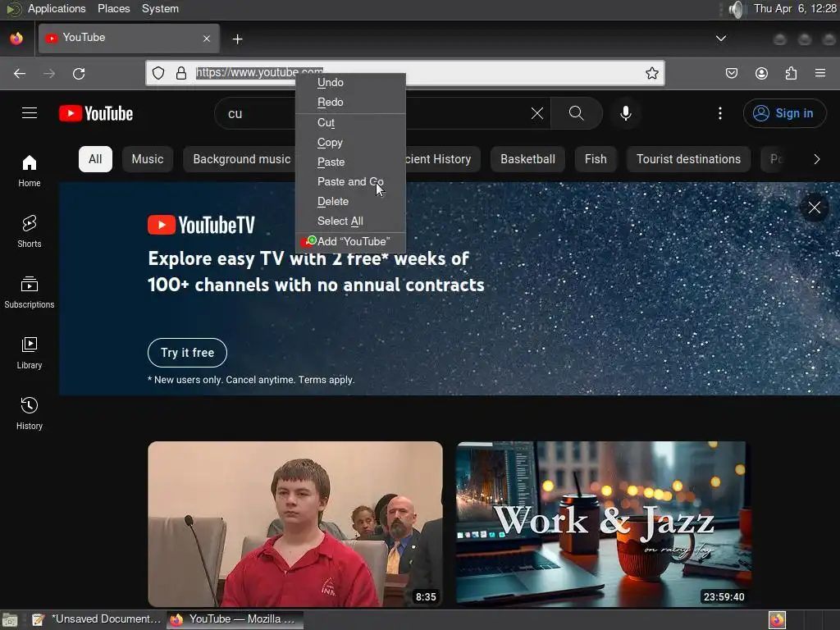Click the Firefox back arrow
This screenshot has height=630, width=840.
20,73
